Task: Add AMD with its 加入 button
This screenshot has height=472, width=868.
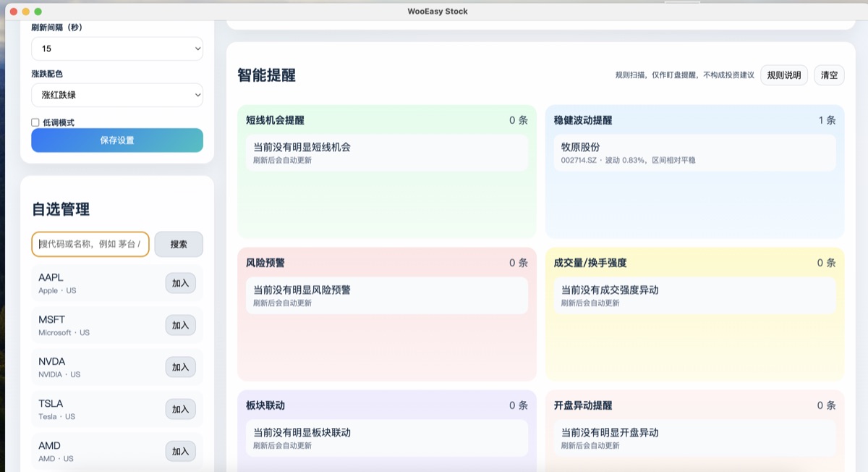Action: point(180,451)
